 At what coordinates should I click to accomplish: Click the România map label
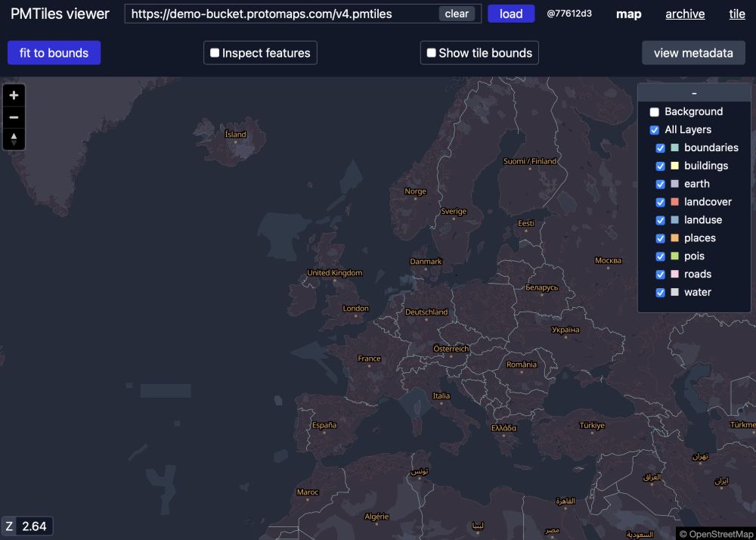522,365
